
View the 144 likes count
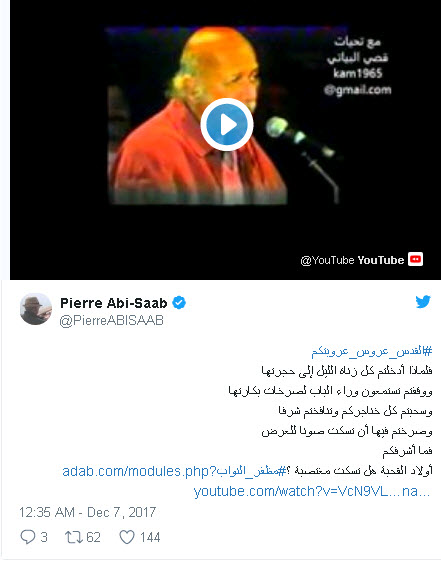point(150,537)
